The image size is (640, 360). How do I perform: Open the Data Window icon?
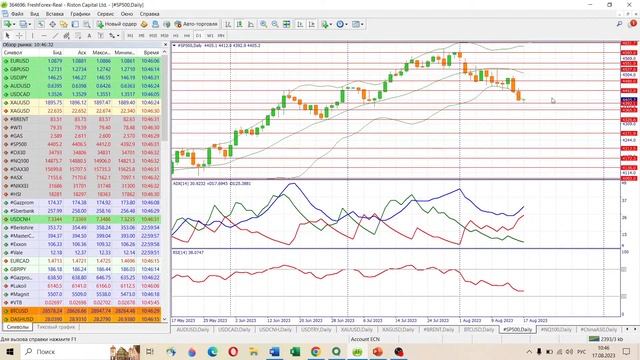pyautogui.click(x=52, y=24)
